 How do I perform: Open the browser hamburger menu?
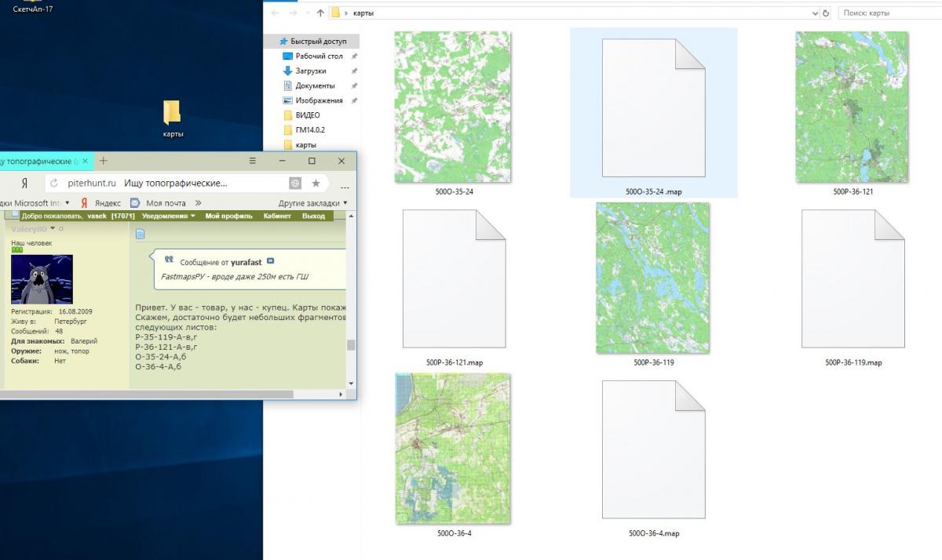click(253, 161)
